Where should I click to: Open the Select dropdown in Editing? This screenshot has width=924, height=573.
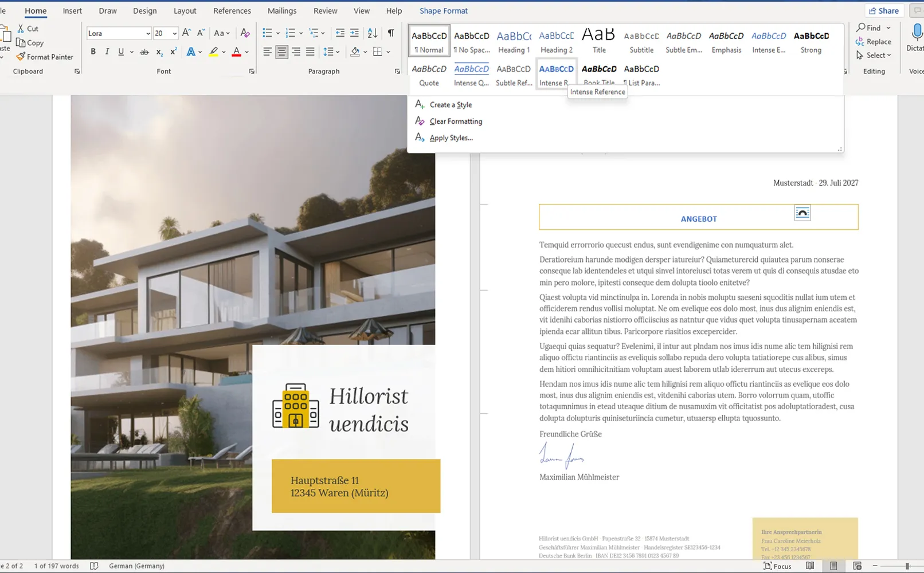(874, 55)
